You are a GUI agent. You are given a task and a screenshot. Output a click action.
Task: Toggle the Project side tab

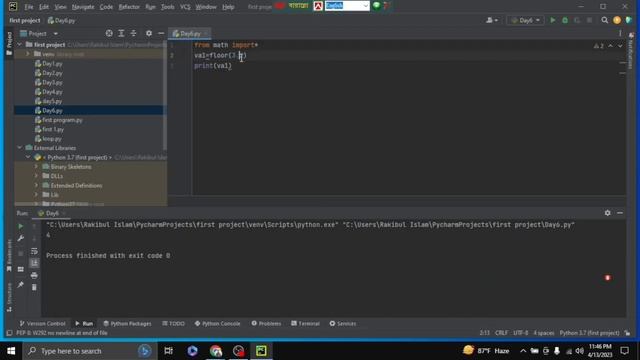tap(9, 44)
